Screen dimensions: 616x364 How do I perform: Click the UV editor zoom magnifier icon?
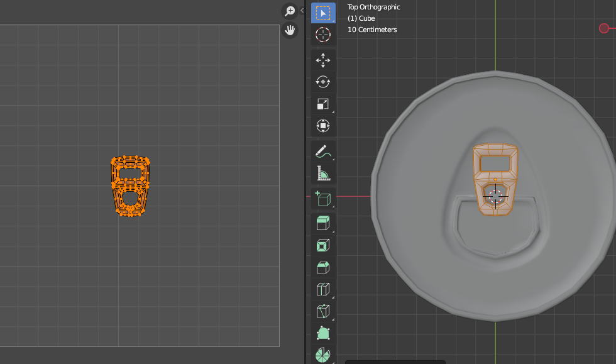(x=290, y=11)
